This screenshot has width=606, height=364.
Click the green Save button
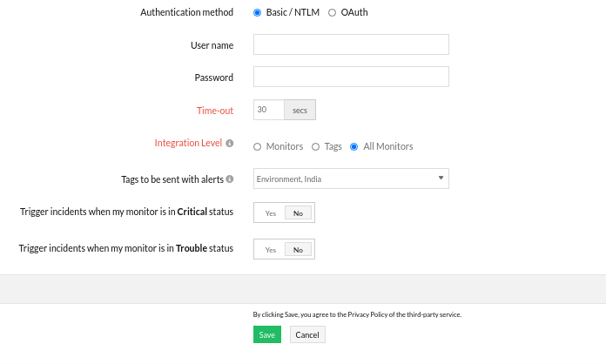pos(267,335)
